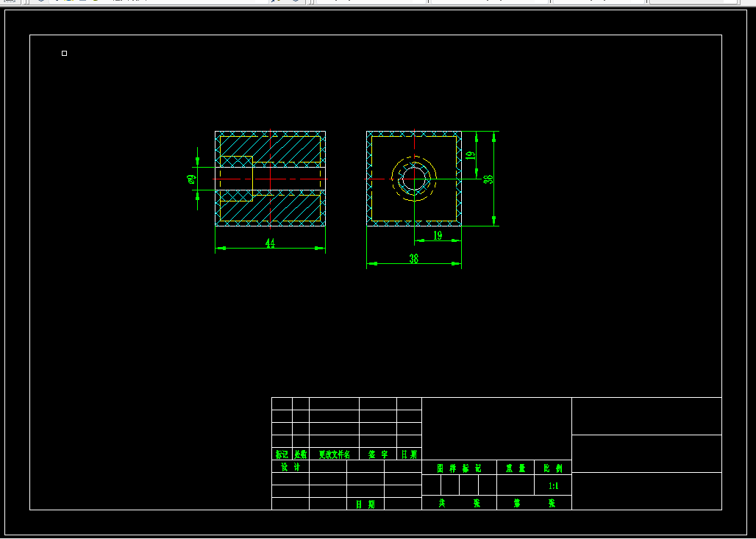
Task: Click the 标记 title block label
Action: [x=282, y=454]
